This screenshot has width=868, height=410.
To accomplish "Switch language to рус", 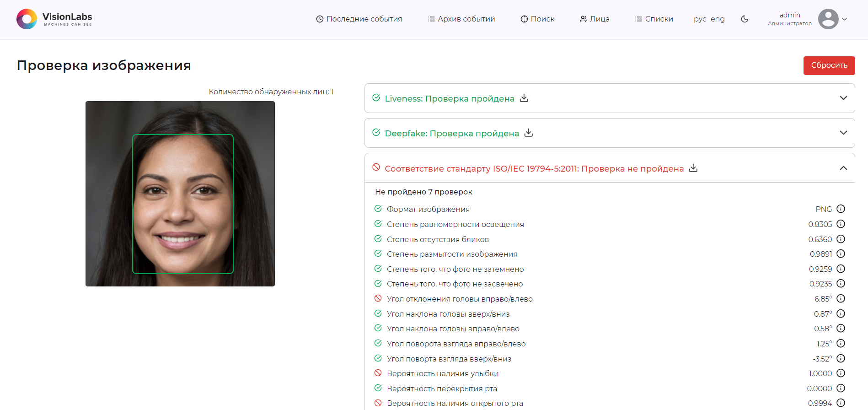I will click(x=700, y=19).
